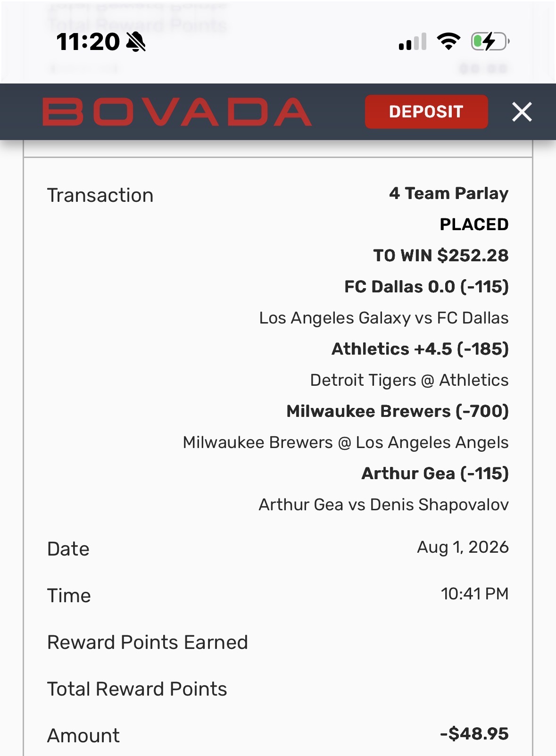Open the Arthur Gea (-115) leg
556x756 pixels.
(x=435, y=474)
